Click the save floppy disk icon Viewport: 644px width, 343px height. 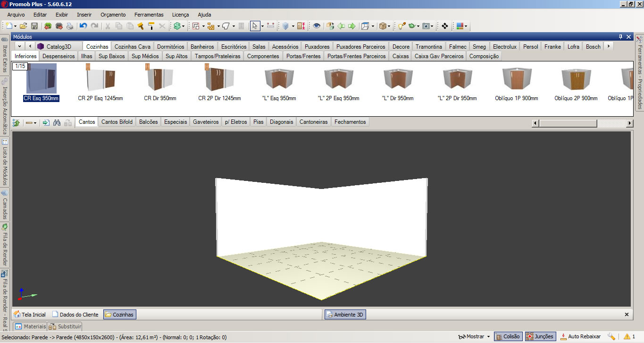click(34, 26)
